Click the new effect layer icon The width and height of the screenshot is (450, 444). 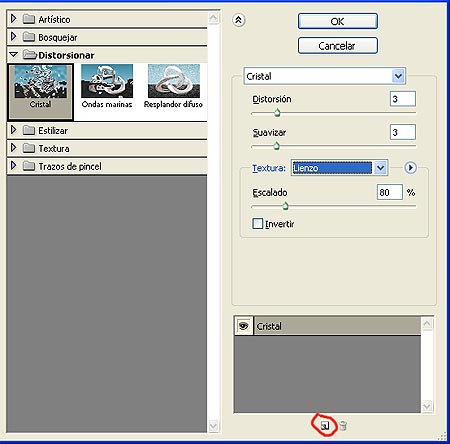click(325, 426)
